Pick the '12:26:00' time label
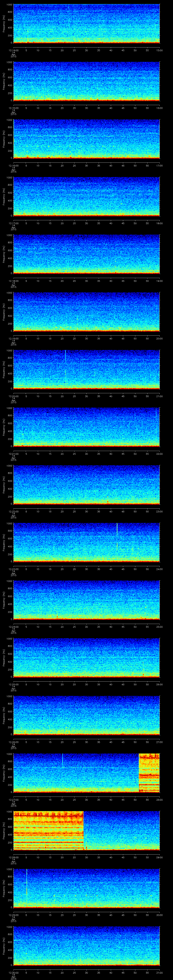Viewport: 173px width, 980px height. coord(13,742)
